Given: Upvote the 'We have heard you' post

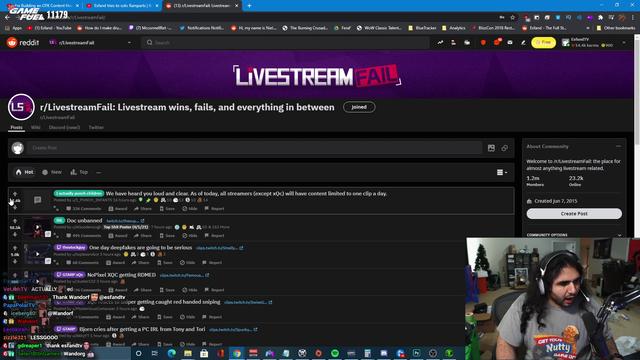Looking at the screenshot, I should click(x=15, y=194).
